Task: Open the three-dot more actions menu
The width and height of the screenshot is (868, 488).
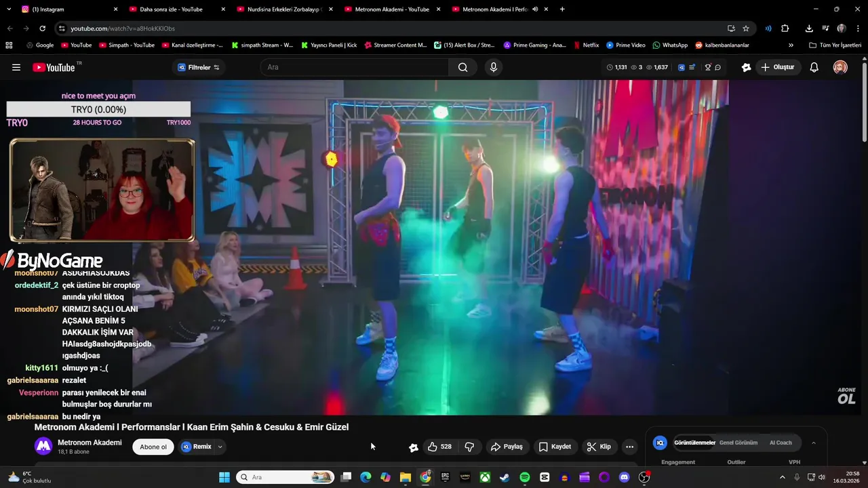Action: (x=629, y=447)
